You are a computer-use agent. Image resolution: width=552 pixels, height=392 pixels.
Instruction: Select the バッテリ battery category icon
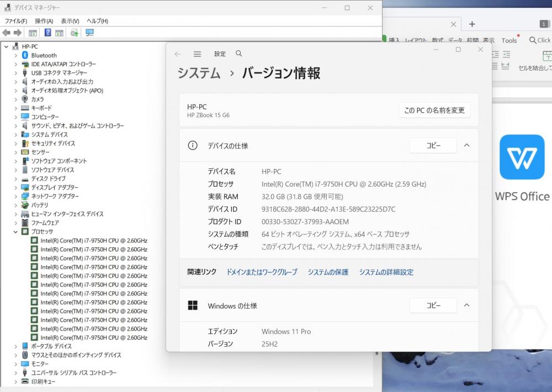click(25, 205)
